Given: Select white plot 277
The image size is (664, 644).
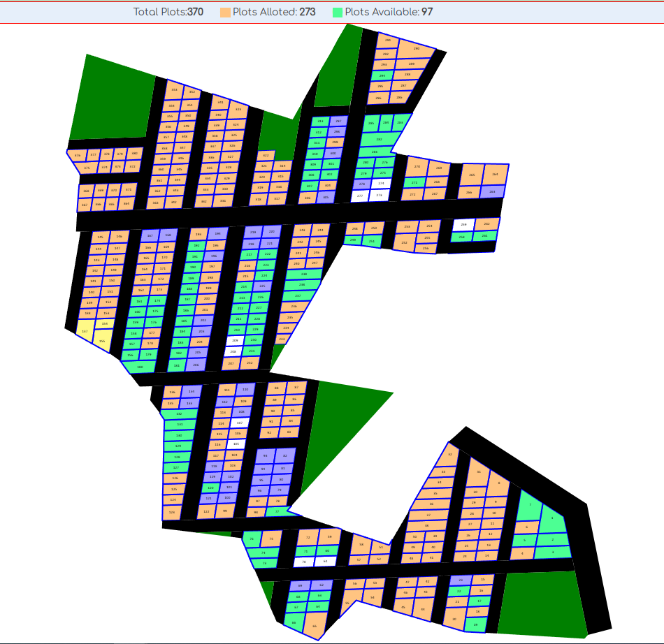Looking at the screenshot, I should coord(360,196).
